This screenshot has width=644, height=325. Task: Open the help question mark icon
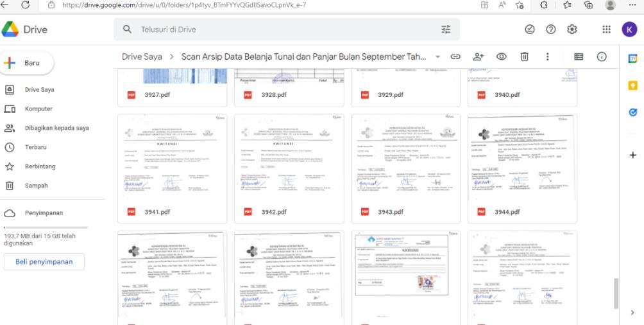click(551, 29)
